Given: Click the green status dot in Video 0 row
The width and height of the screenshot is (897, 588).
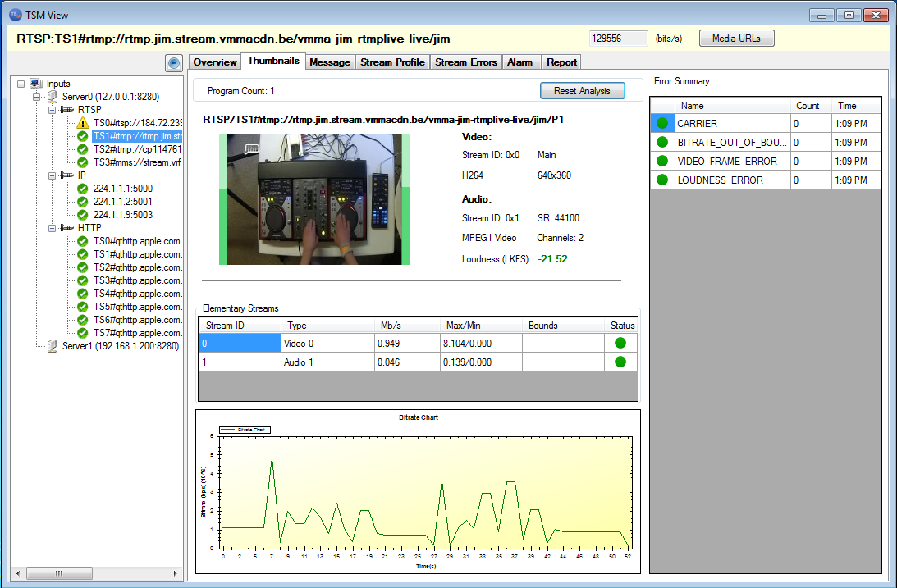Looking at the screenshot, I should [620, 344].
